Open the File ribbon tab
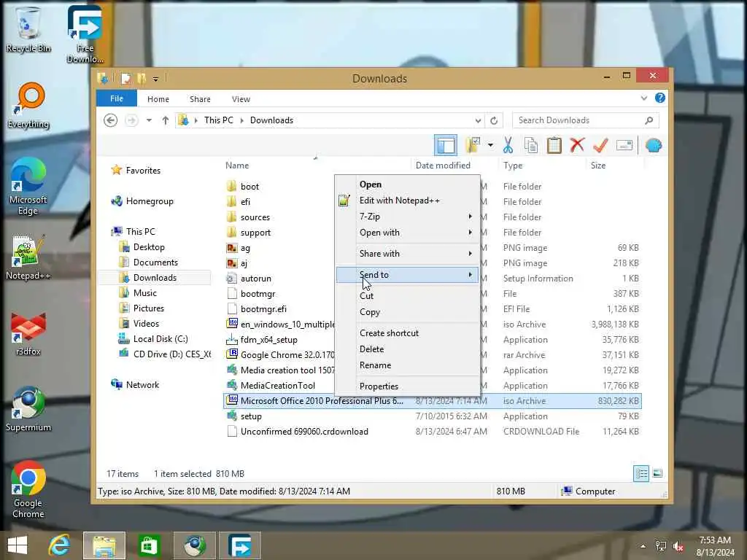Image resolution: width=747 pixels, height=560 pixels. [x=117, y=98]
